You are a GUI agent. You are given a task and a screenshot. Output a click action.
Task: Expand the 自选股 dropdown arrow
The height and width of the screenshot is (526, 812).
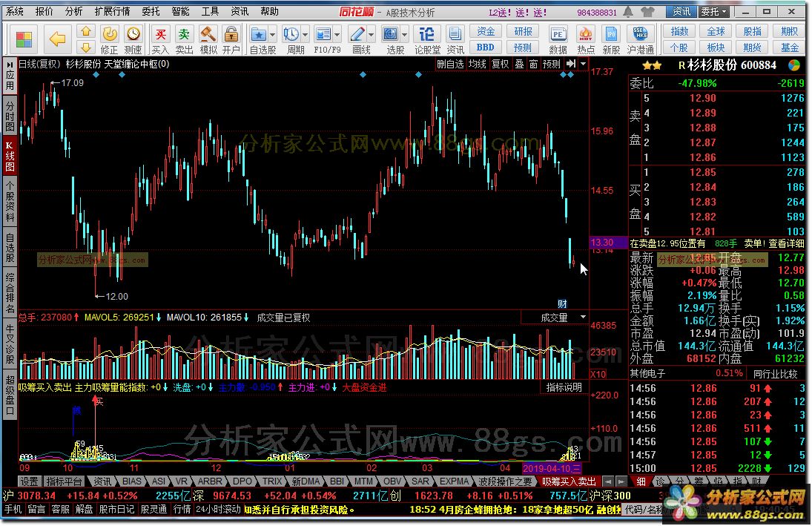[273, 35]
